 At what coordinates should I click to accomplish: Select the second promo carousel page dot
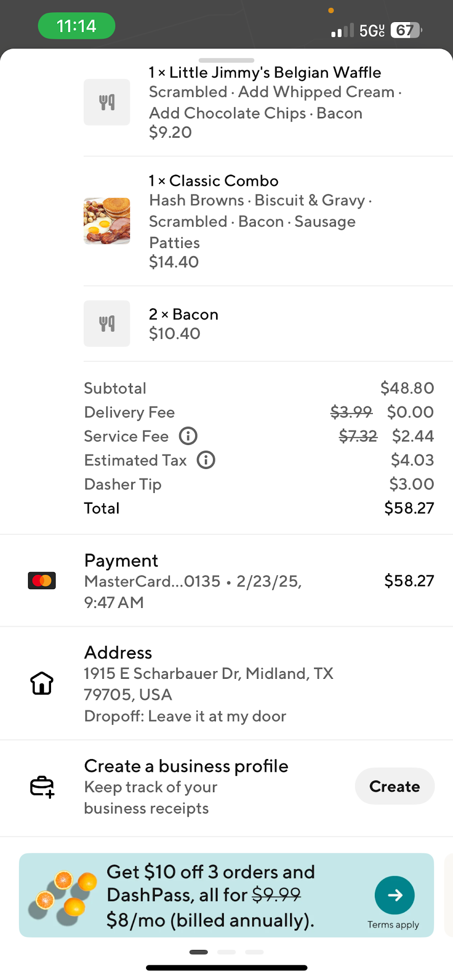click(226, 952)
